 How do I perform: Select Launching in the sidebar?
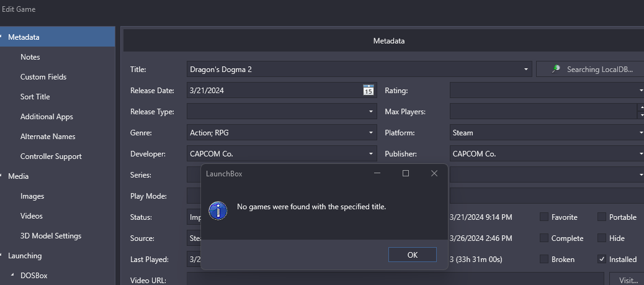[x=25, y=256]
